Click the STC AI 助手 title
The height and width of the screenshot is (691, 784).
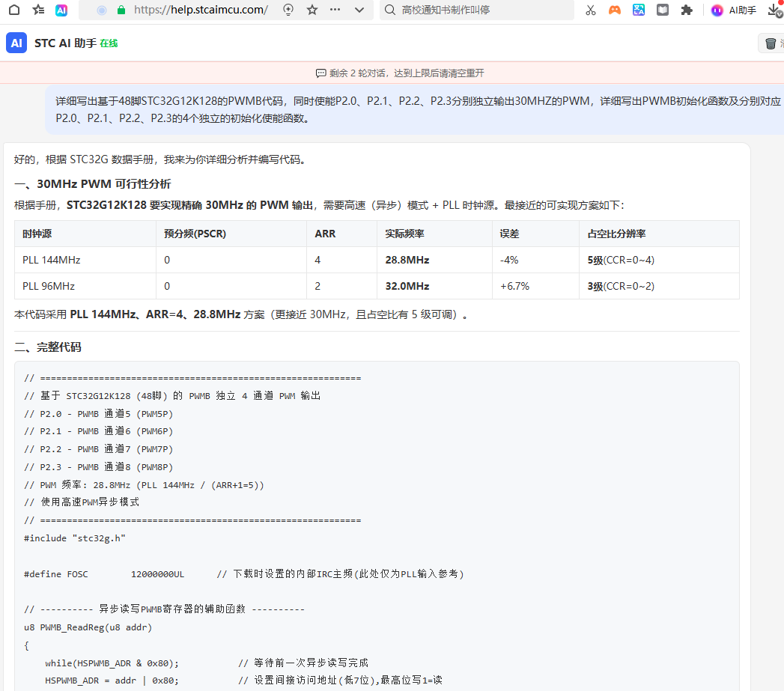coord(65,43)
